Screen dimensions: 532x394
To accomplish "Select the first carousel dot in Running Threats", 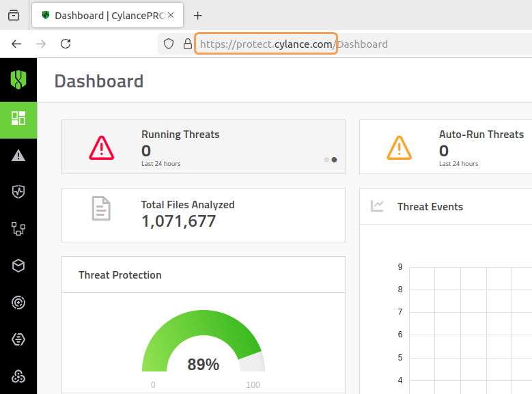I will [326, 160].
